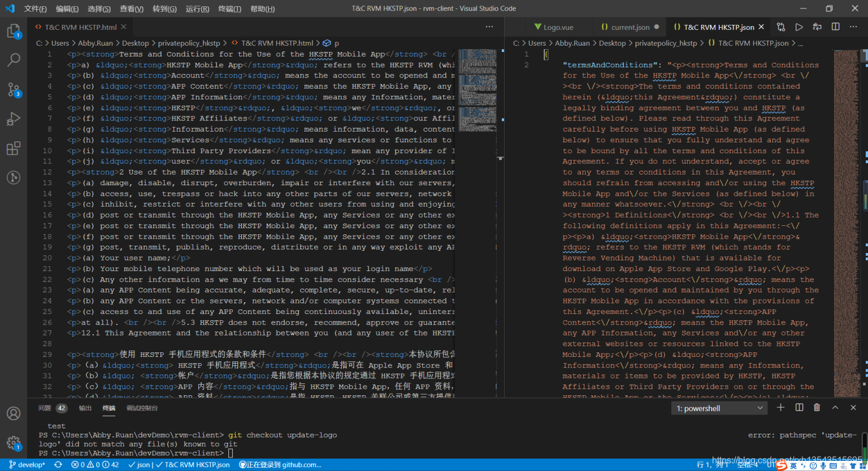Click the translate icon in editor toolbar

tap(817, 27)
